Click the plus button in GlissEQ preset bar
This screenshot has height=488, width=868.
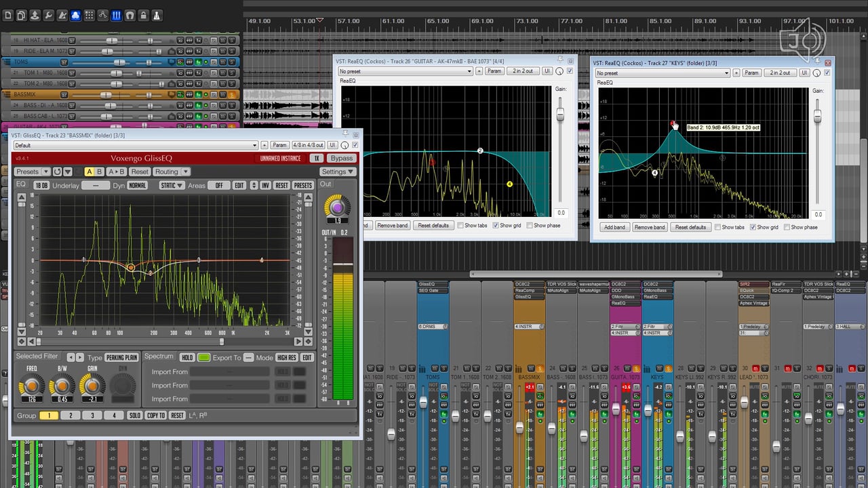264,145
